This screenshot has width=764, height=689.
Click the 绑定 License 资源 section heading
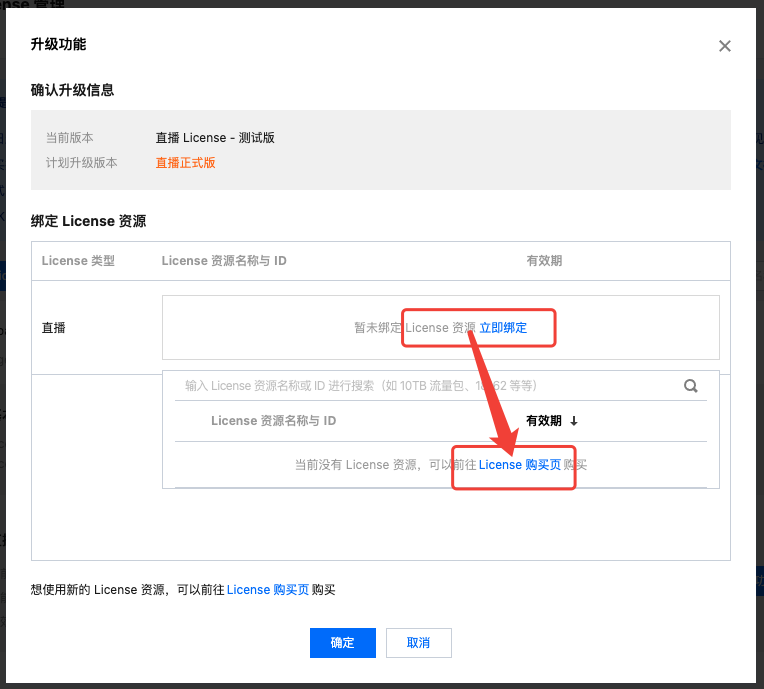pyautogui.click(x=89, y=221)
